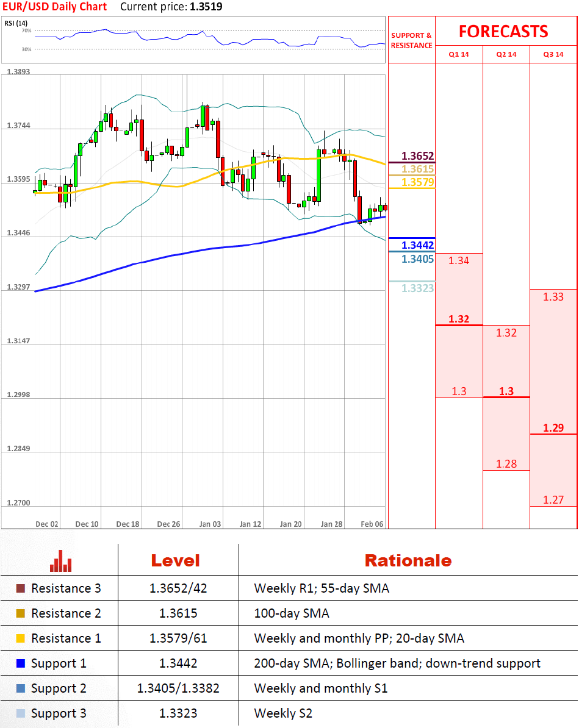Click the 1.3323 support level label
The width and height of the screenshot is (579, 728).
417,288
